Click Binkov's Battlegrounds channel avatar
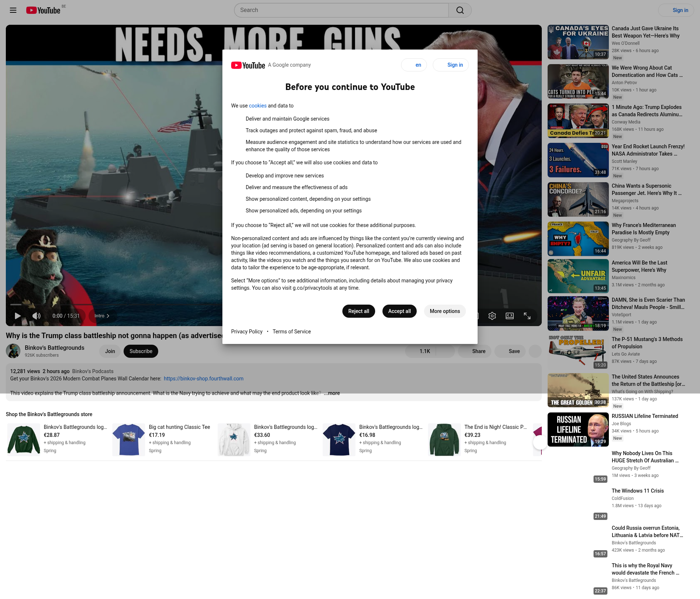 [x=13, y=351]
